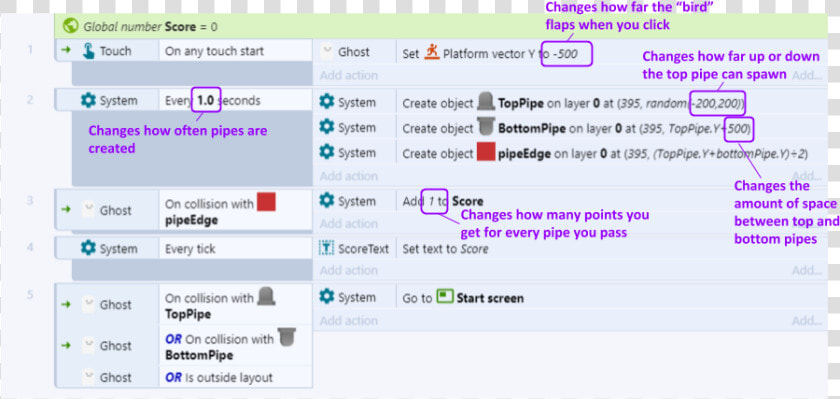Screen dimensions: 840x399
Task: Click the Add... link in the Go to Start screen event
Action: 807,320
